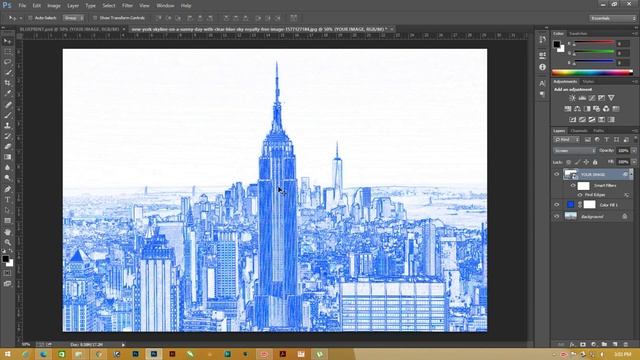Open the Move tool preset picker arrow
Screen dimensions: 640x360
pos(21,18)
